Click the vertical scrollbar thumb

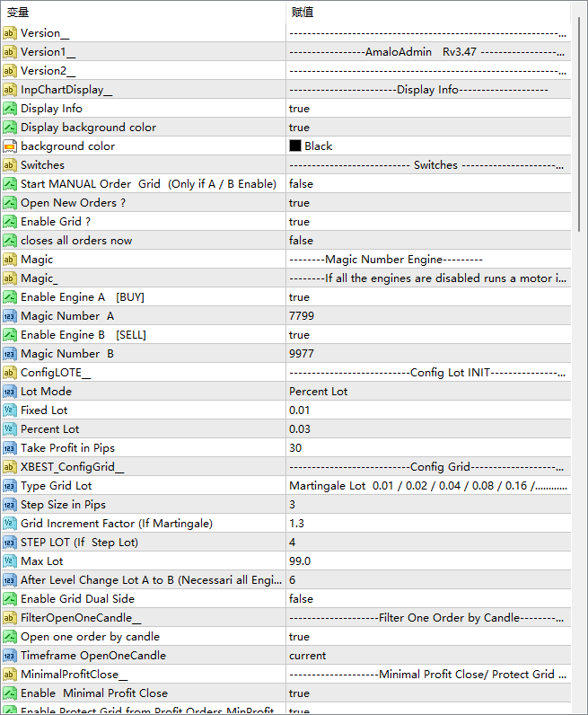[579, 125]
